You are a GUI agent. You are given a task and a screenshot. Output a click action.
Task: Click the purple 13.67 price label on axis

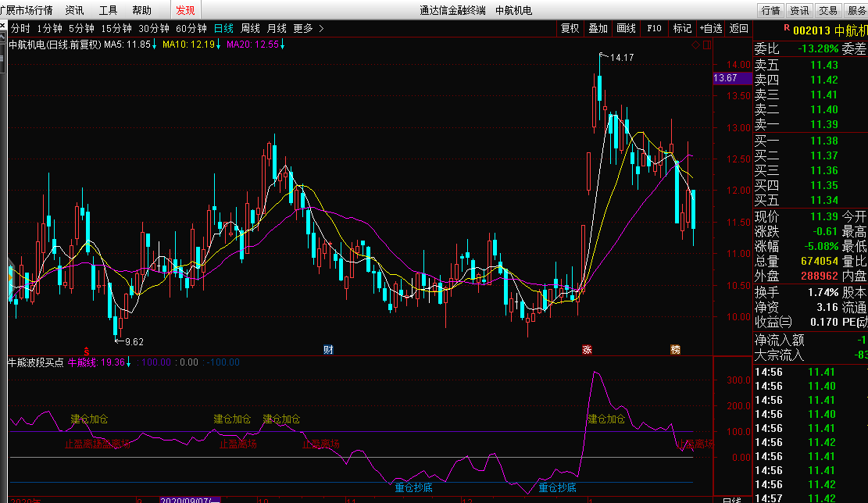[726, 78]
